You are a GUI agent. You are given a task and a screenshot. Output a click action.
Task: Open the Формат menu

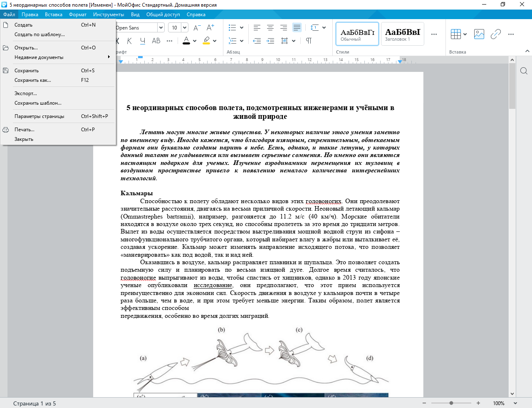pos(78,15)
